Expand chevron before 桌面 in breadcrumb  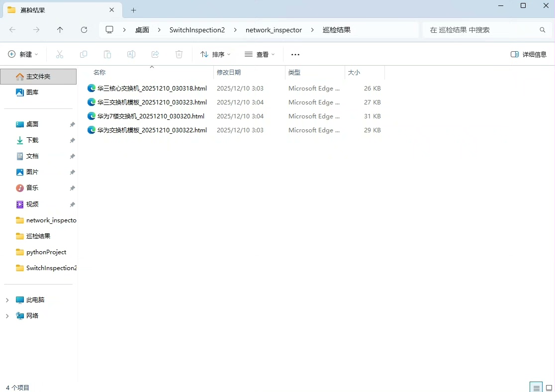tap(124, 30)
